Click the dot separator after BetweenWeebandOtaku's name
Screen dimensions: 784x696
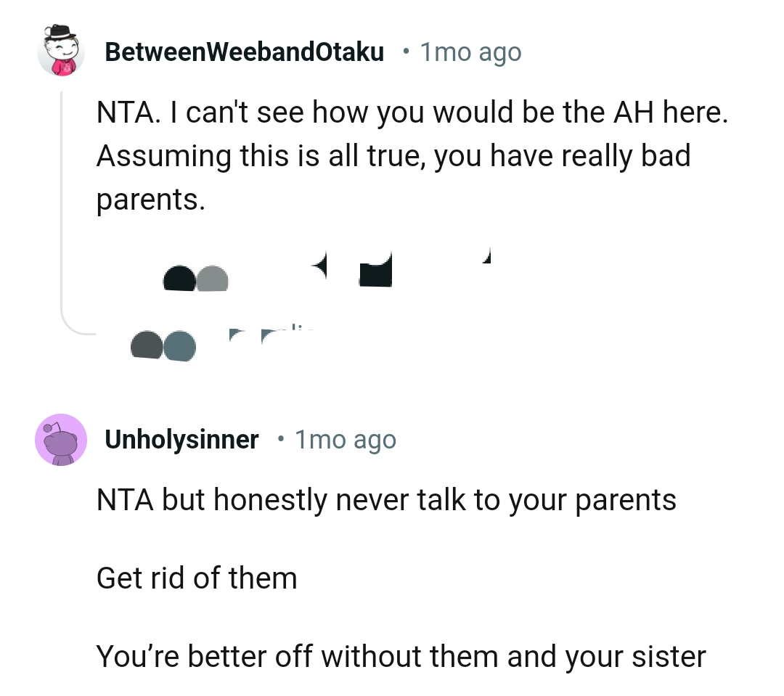point(407,52)
